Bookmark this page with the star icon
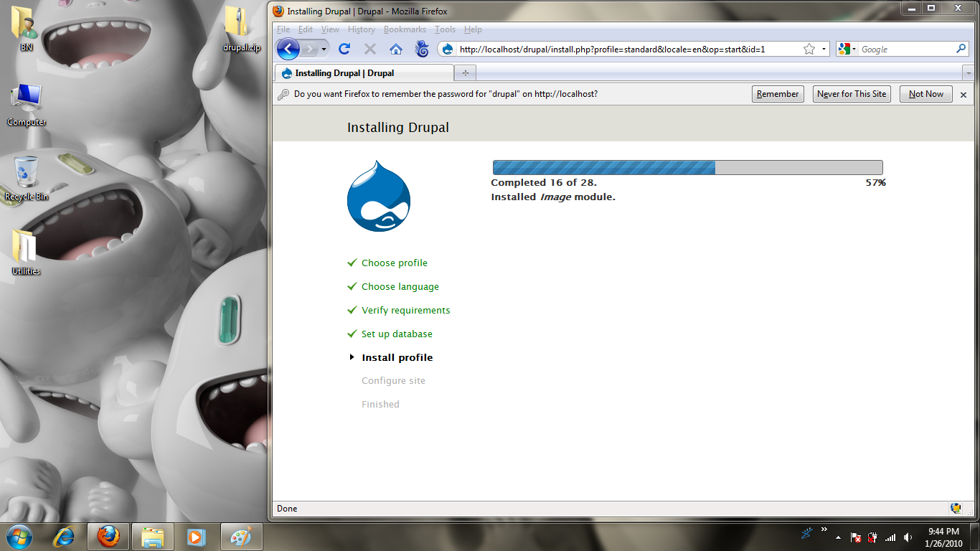The height and width of the screenshot is (551, 980). coord(809,49)
